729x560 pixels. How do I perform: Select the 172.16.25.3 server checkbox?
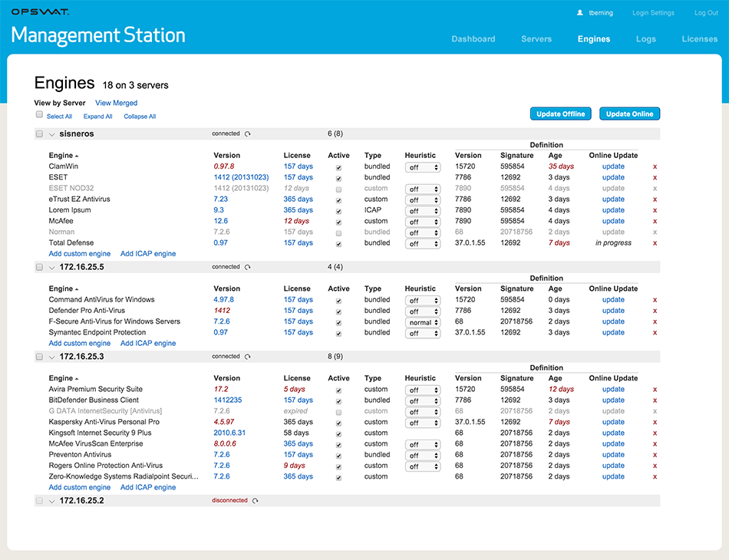(39, 357)
